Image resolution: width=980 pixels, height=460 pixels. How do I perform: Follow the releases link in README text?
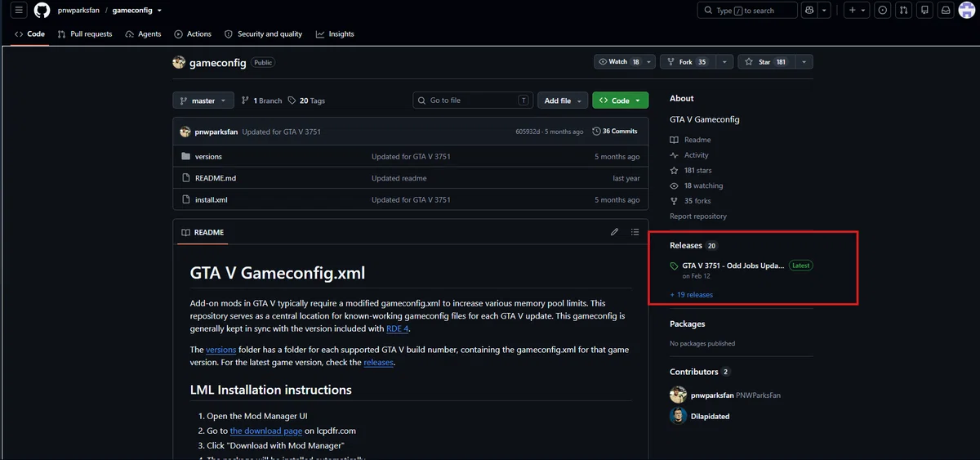pyautogui.click(x=378, y=362)
